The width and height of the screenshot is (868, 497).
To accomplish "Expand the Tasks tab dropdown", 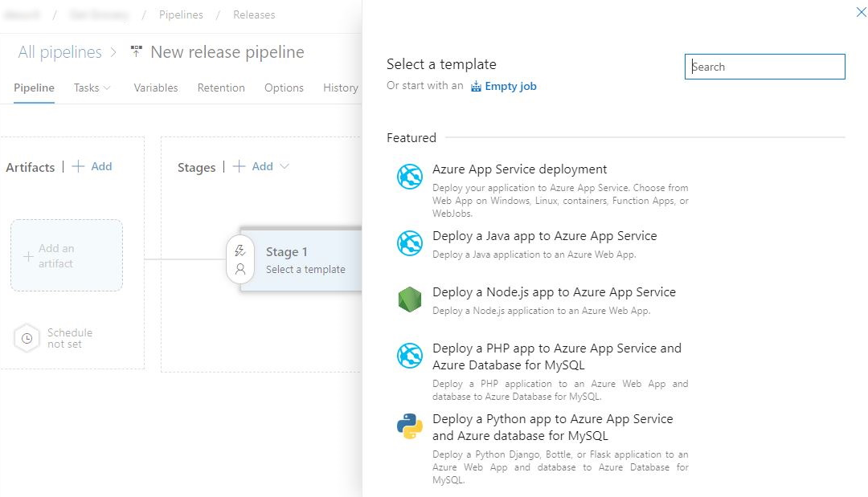I will 107,88.
